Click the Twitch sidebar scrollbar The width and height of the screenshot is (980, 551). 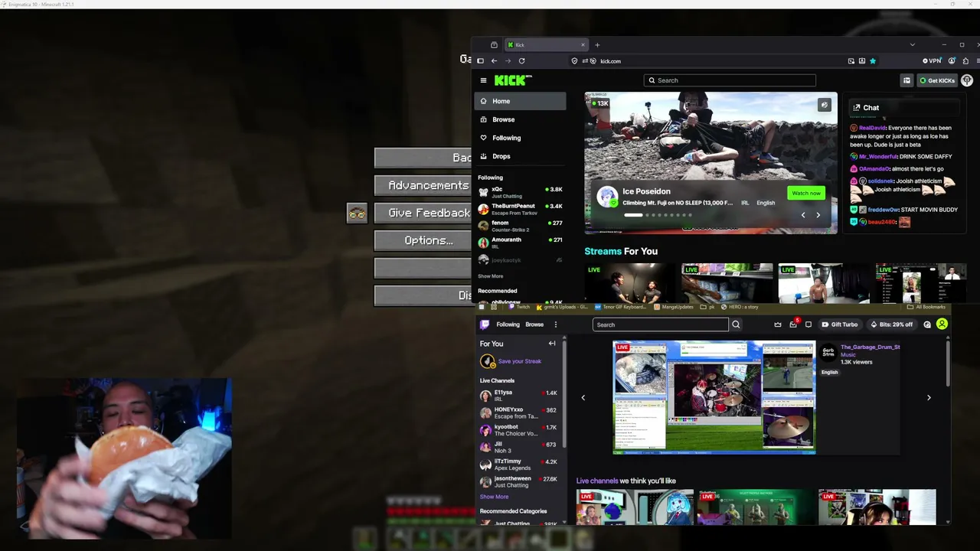click(x=565, y=394)
